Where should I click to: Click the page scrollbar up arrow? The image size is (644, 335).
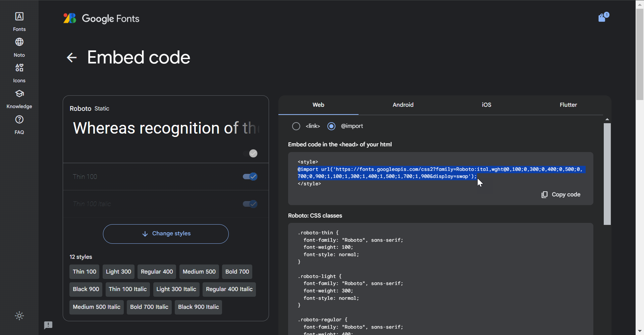coord(640,4)
